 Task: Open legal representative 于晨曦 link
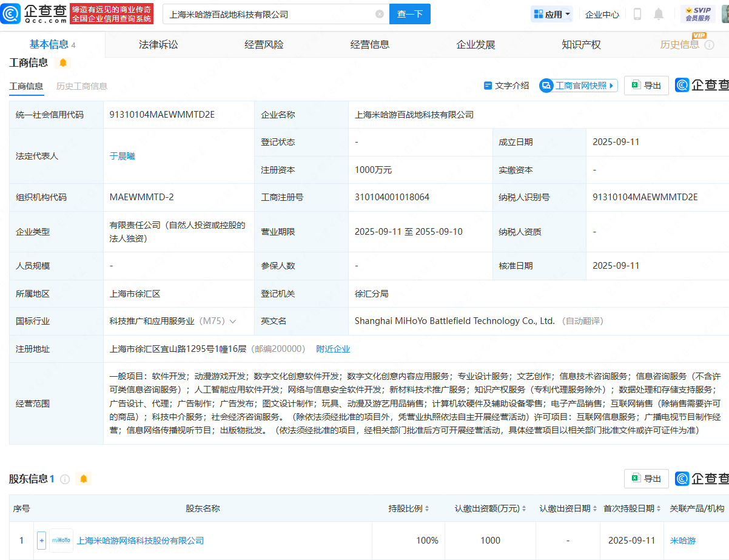click(122, 156)
